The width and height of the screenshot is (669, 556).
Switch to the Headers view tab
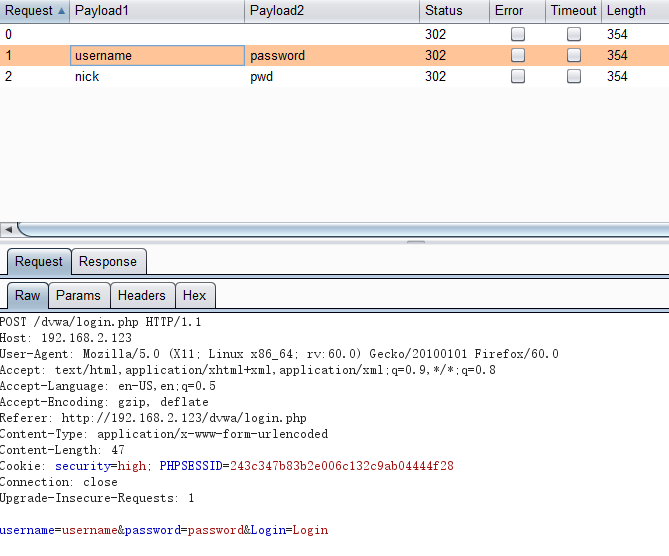coord(141,295)
